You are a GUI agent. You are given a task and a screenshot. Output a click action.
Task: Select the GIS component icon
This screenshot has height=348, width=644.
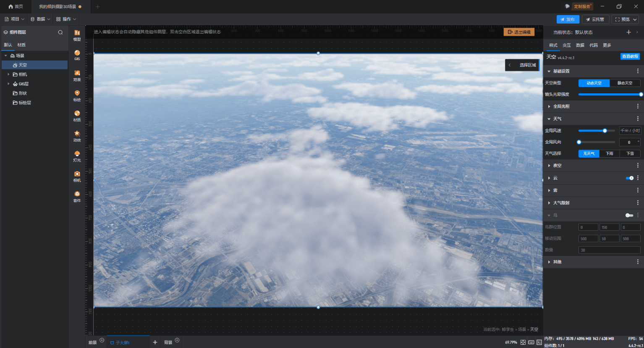[x=77, y=55]
